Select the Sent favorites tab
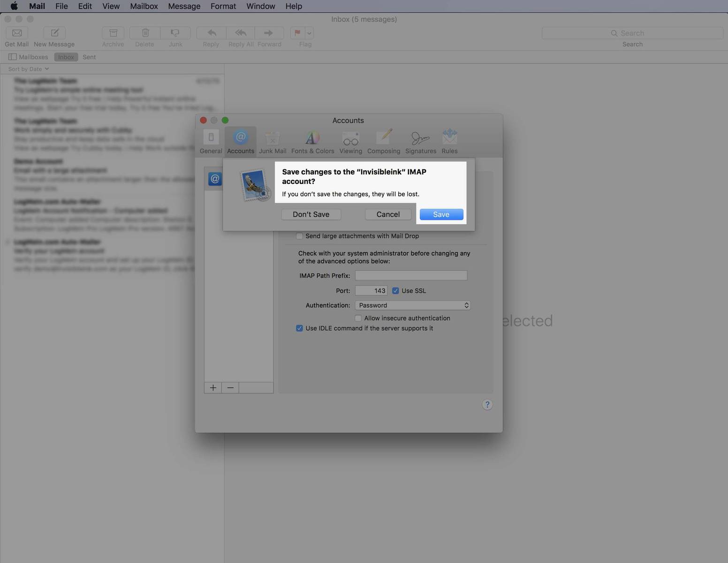The image size is (728, 563). [x=89, y=57]
